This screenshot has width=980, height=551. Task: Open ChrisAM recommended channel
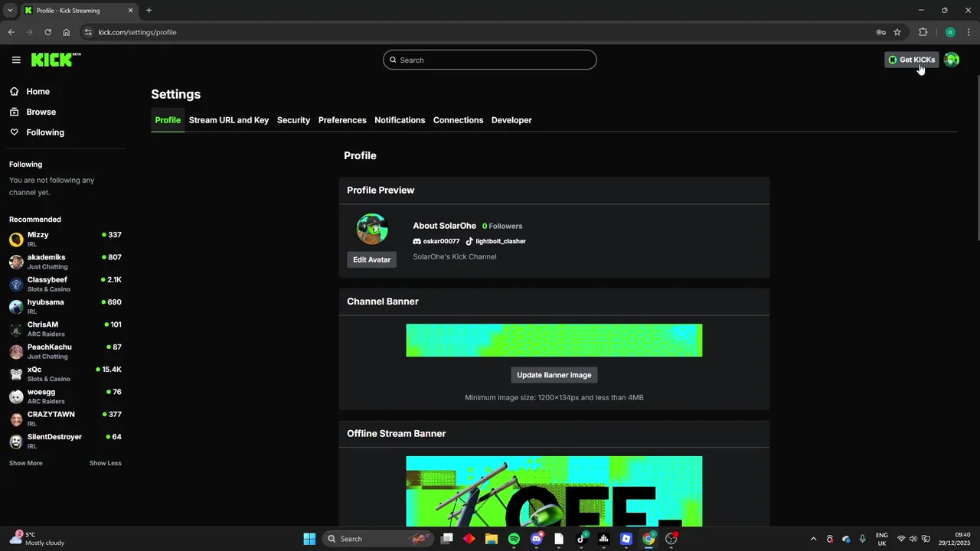(x=65, y=329)
